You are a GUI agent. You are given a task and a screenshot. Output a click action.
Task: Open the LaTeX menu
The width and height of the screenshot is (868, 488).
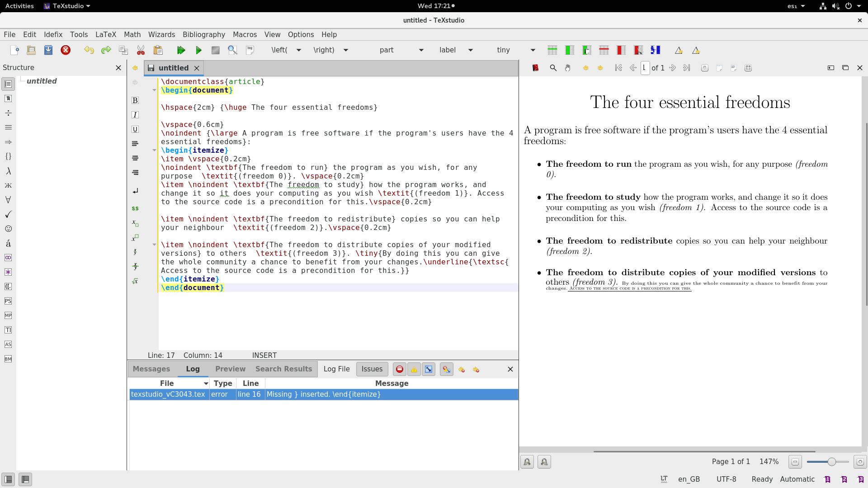105,34
